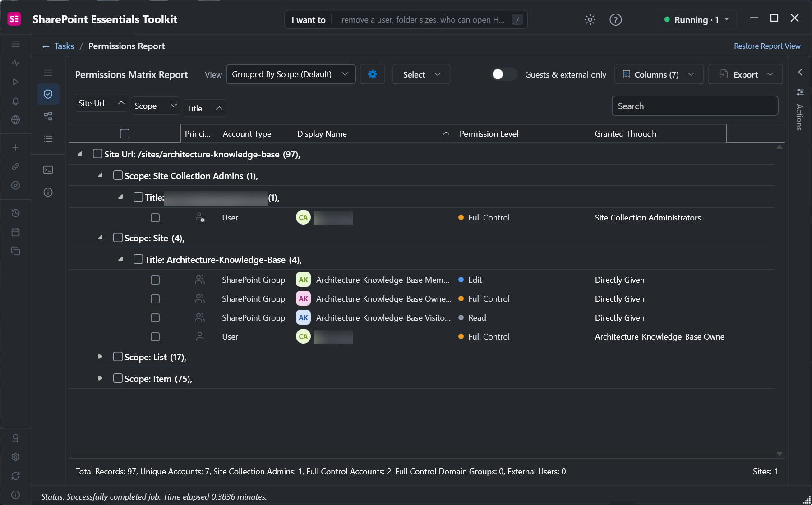
Task: Click the blue gear view settings icon
Action: tap(372, 74)
